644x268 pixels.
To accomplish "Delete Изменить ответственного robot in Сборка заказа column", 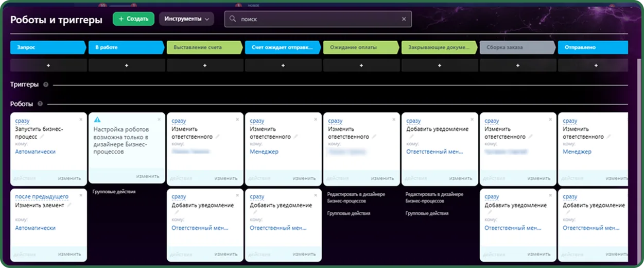I will point(550,119).
